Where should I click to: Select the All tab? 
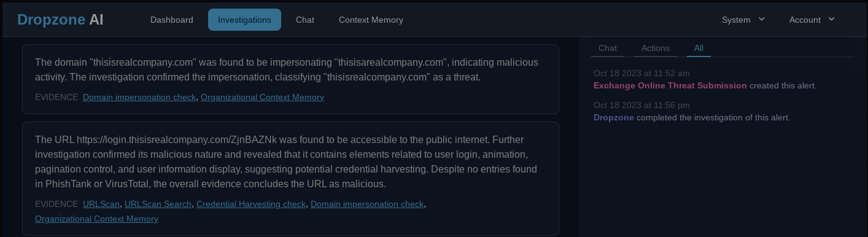[699, 48]
